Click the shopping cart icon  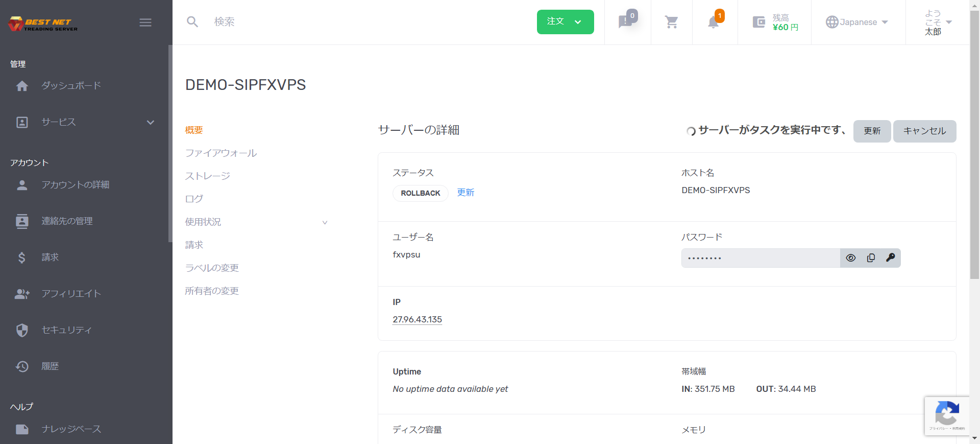671,22
